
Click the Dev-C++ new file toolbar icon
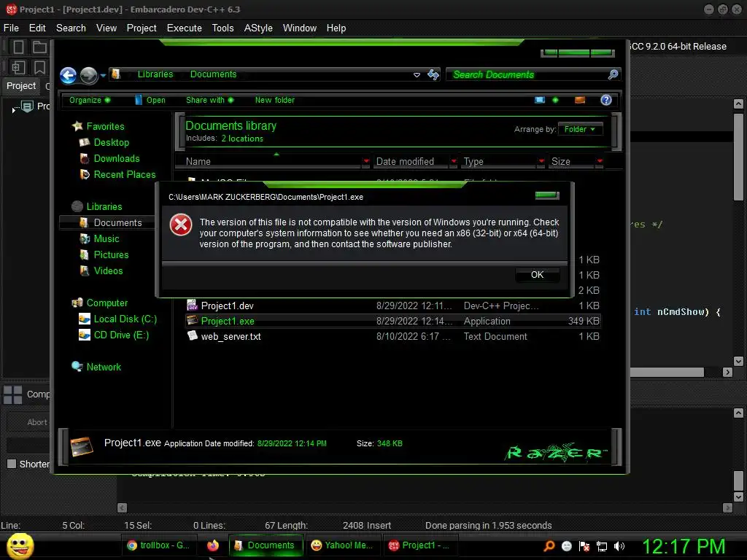(x=18, y=47)
